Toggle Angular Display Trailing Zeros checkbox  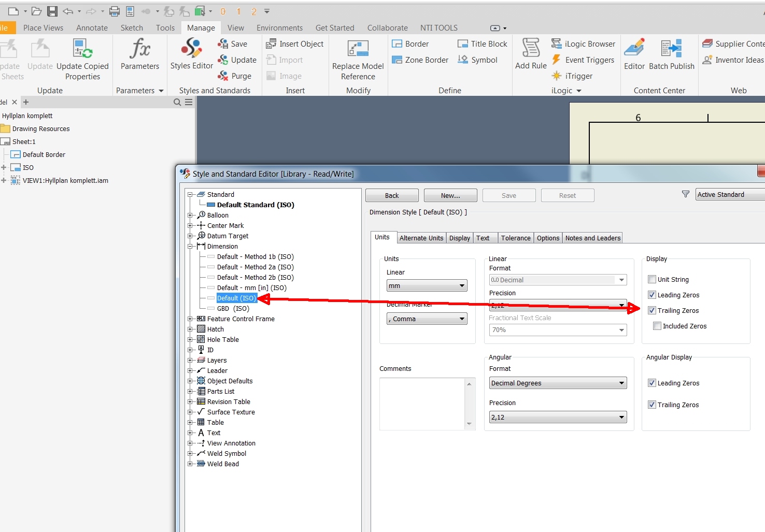[652, 405]
